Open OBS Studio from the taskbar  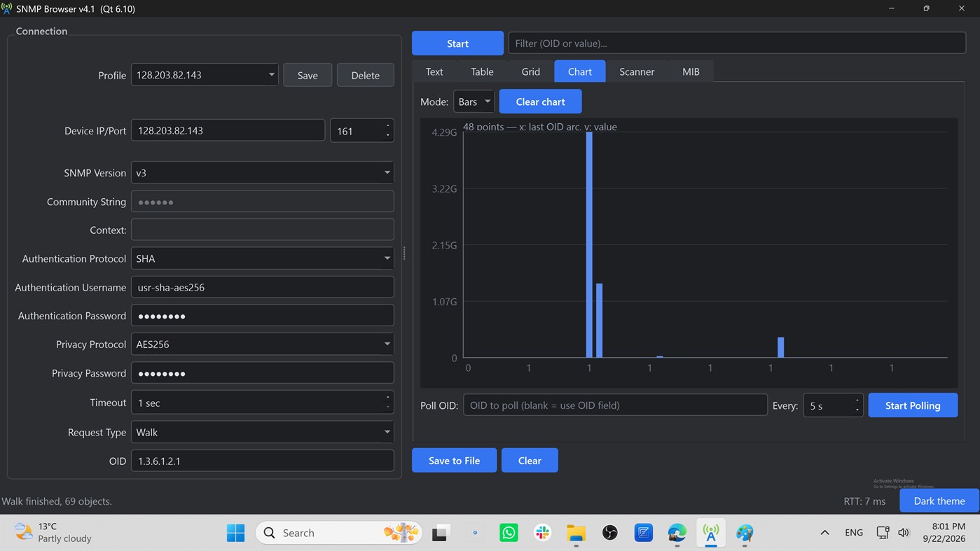pos(609,533)
